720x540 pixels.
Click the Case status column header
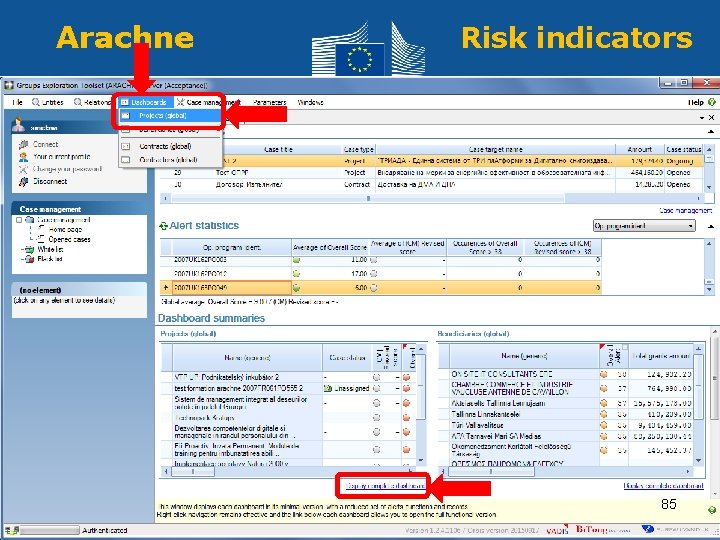684,150
